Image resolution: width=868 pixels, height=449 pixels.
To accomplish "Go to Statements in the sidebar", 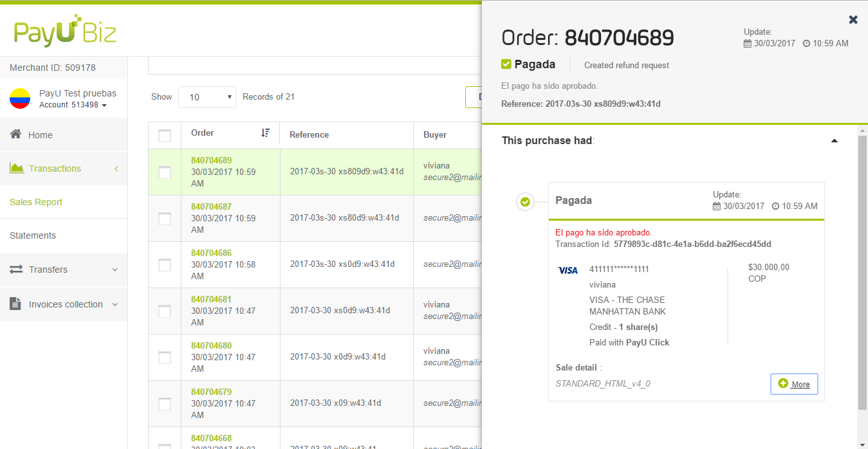I will (x=33, y=235).
